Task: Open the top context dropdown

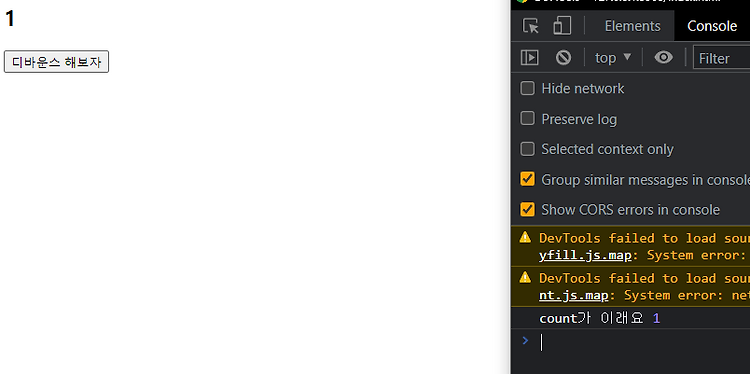Action: click(613, 58)
